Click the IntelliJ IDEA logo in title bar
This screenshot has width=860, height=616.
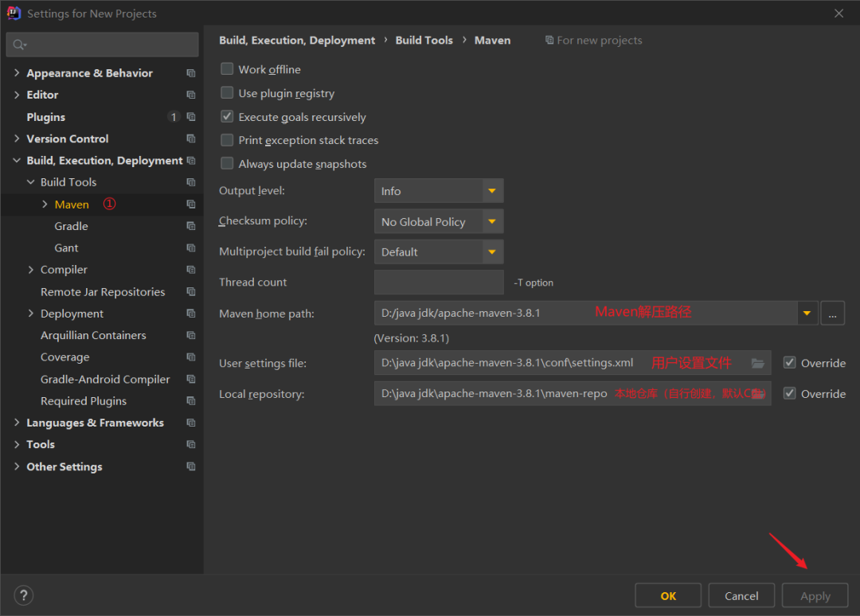[x=14, y=14]
